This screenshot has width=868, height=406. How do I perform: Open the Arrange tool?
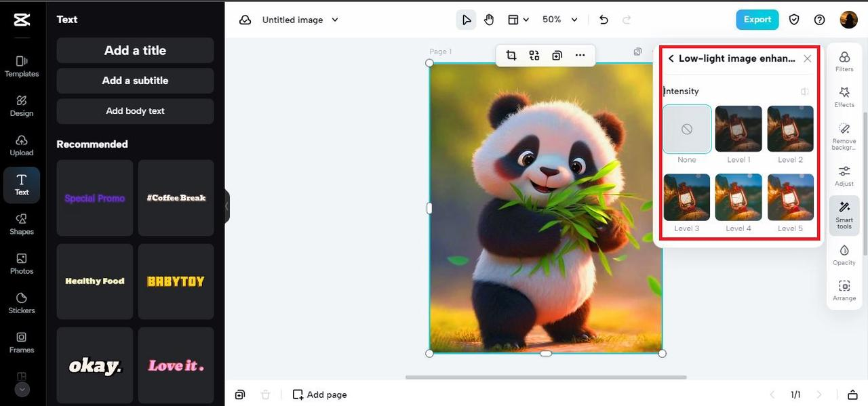click(844, 291)
